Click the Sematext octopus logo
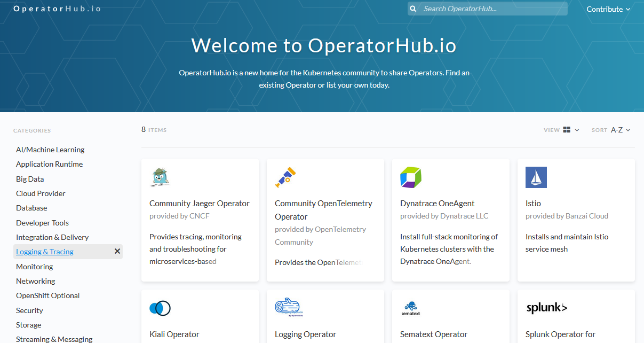Image resolution: width=644 pixels, height=343 pixels. click(411, 308)
